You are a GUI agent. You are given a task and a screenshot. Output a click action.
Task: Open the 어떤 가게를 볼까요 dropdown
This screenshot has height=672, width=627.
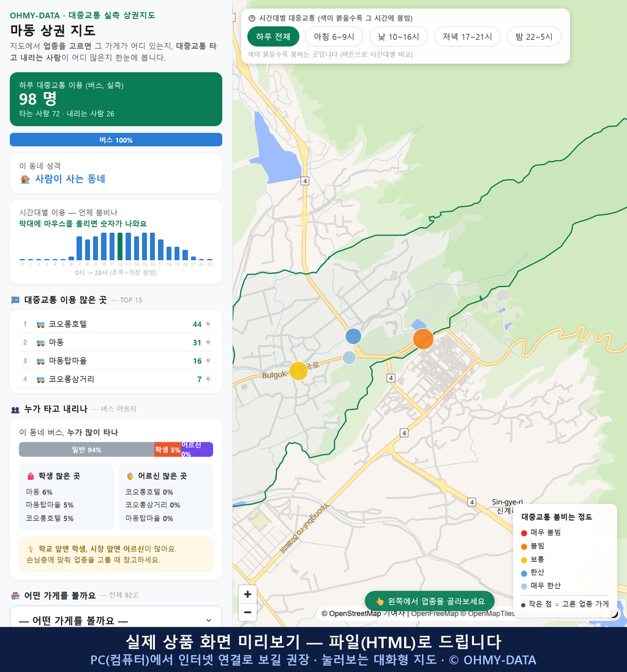pyautogui.click(x=116, y=620)
